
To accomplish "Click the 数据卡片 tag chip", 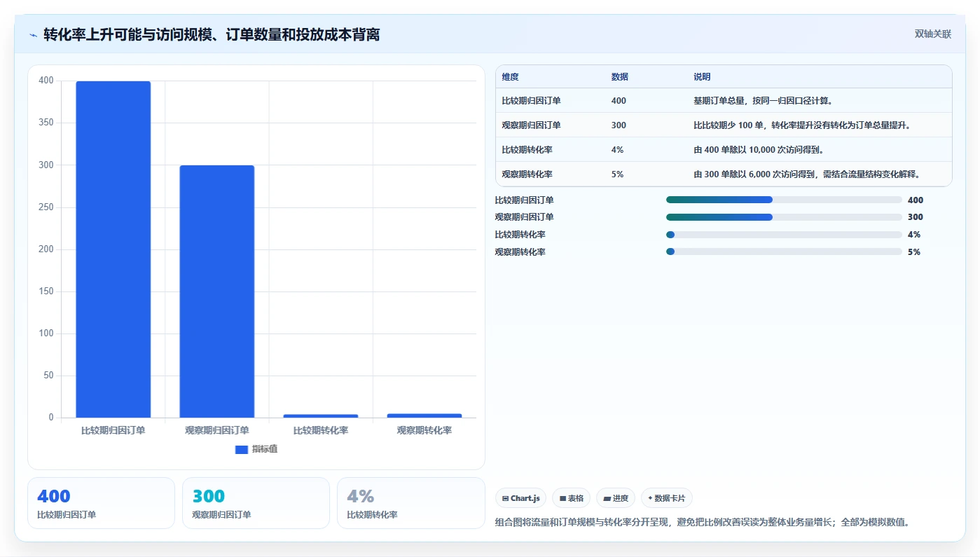I will 667,498.
